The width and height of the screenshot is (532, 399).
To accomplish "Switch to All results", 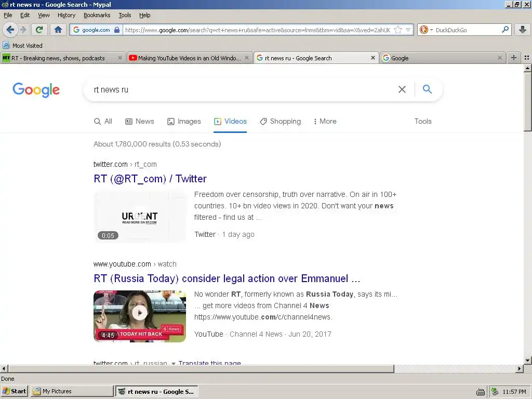I will 103,122.
